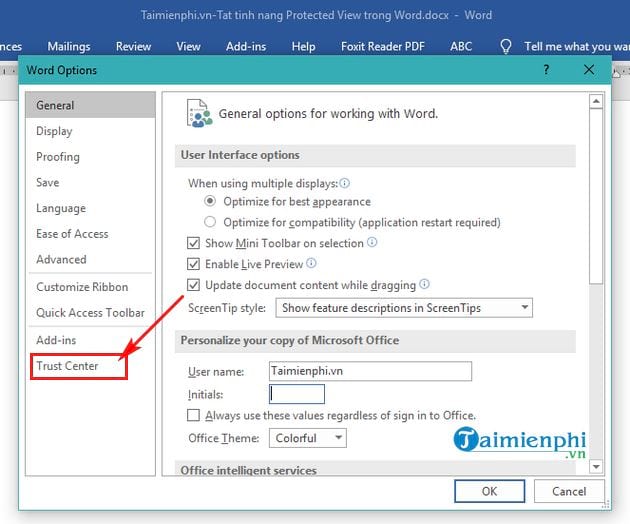
Task: Open the Mailings ribbon tab
Action: [x=70, y=47]
